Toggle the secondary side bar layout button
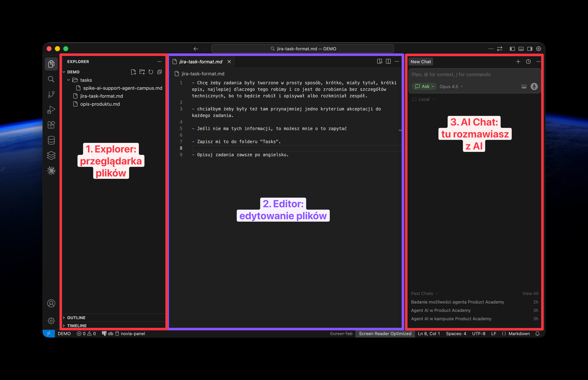This screenshot has height=380, width=588. (x=530, y=49)
